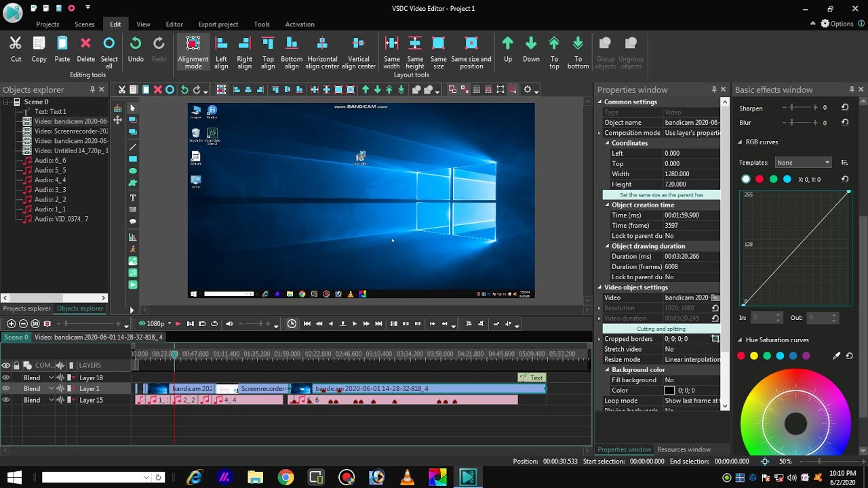868x488 pixels.
Task: Select Audio: 6_6 in Objects explorer
Action: tap(50, 161)
